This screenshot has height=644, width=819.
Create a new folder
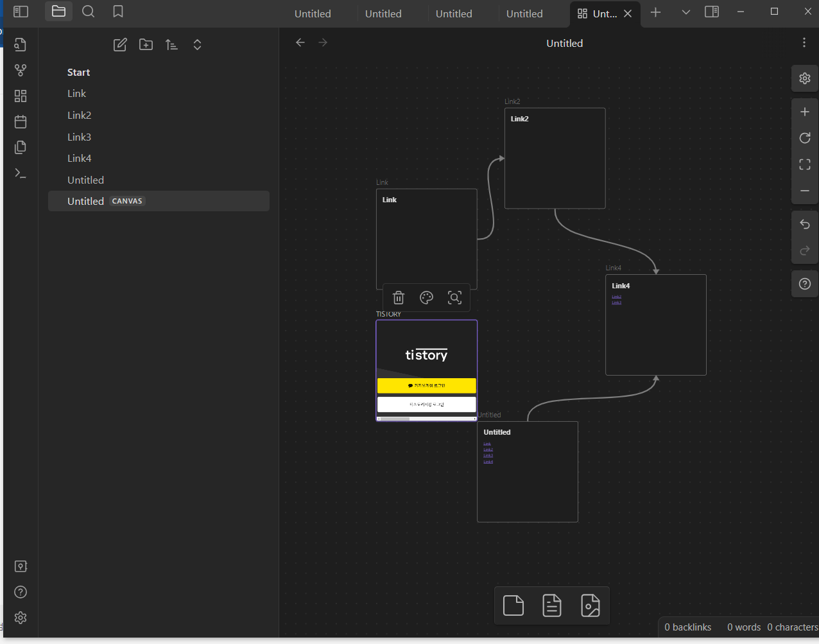coord(146,44)
